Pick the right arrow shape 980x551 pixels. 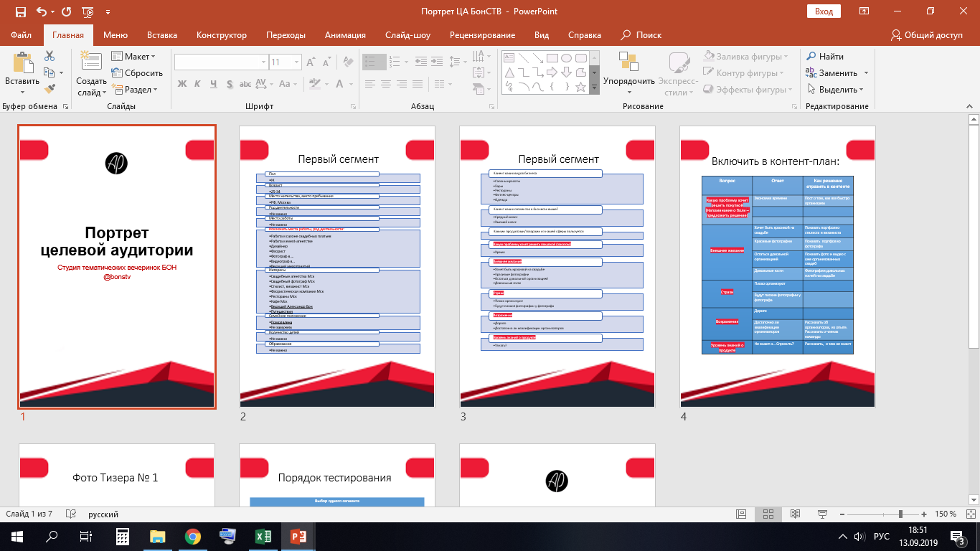click(x=552, y=72)
